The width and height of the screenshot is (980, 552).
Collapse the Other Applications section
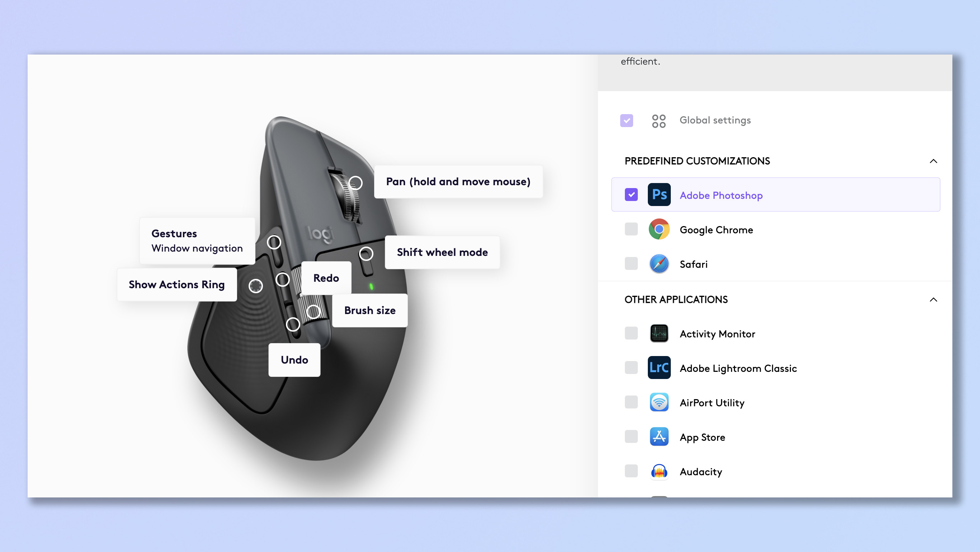click(x=934, y=300)
